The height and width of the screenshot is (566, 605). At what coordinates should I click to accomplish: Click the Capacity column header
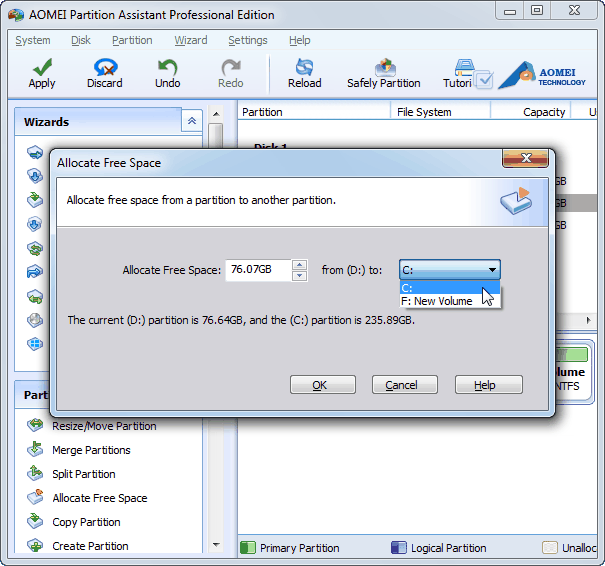(x=531, y=112)
